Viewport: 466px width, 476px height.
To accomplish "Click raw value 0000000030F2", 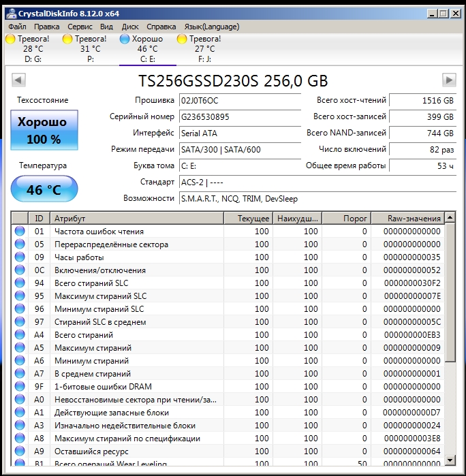I will 412,283.
